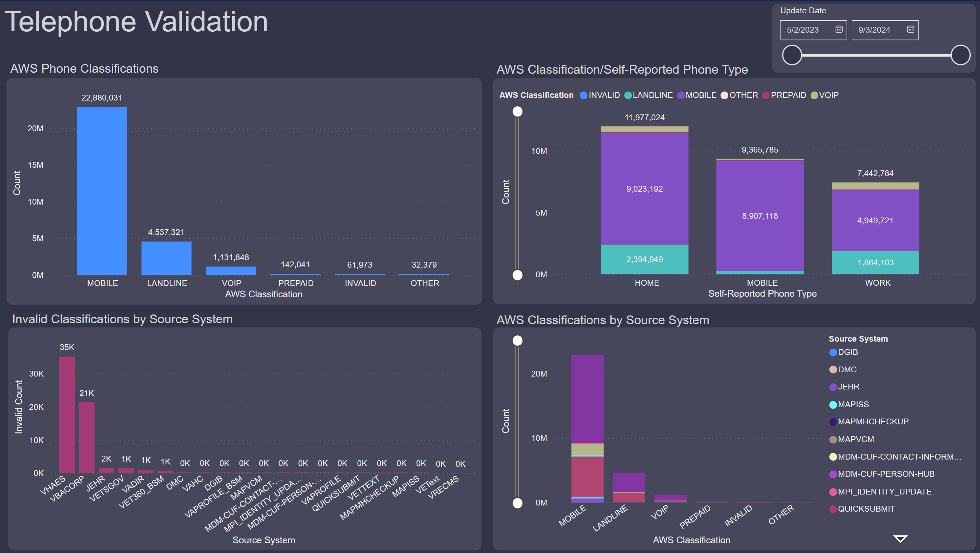Expand the Source System legend with the down arrow
Viewport: 980px width, 553px height.
tap(900, 538)
